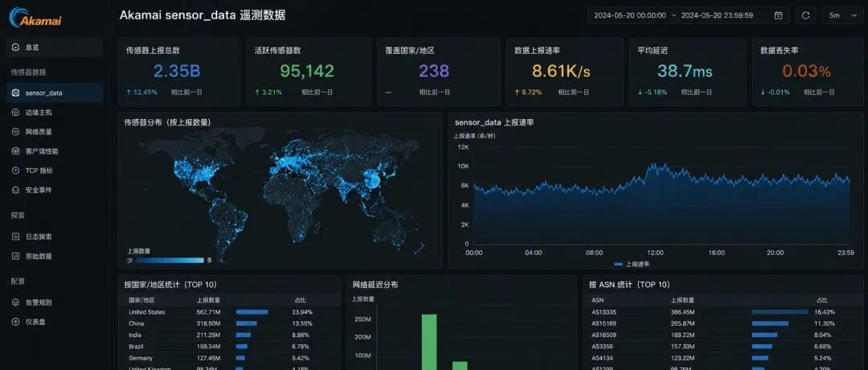Click the 2.35B total reports value
The height and width of the screenshot is (370, 868).
177,71
